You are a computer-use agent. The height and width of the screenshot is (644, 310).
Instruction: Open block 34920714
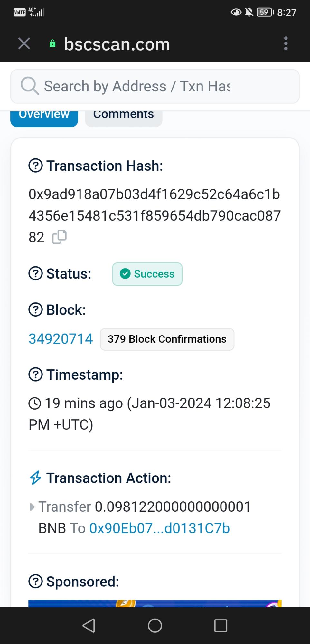61,338
